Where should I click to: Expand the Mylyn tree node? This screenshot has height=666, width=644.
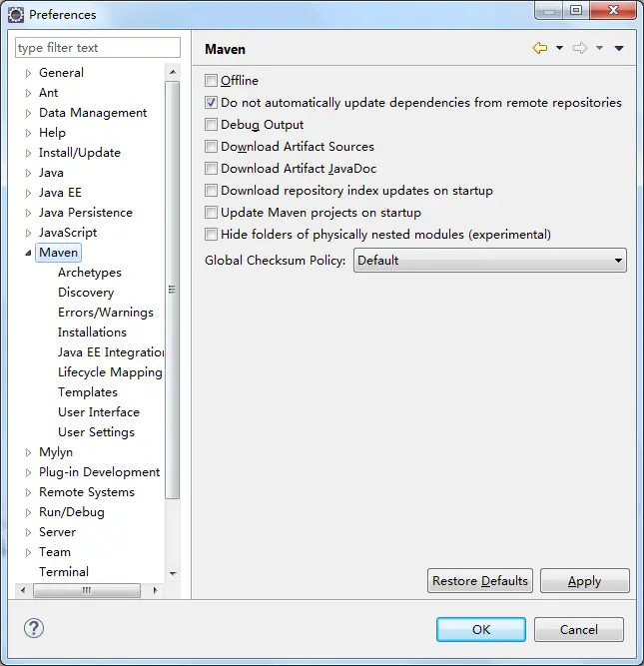[29, 452]
